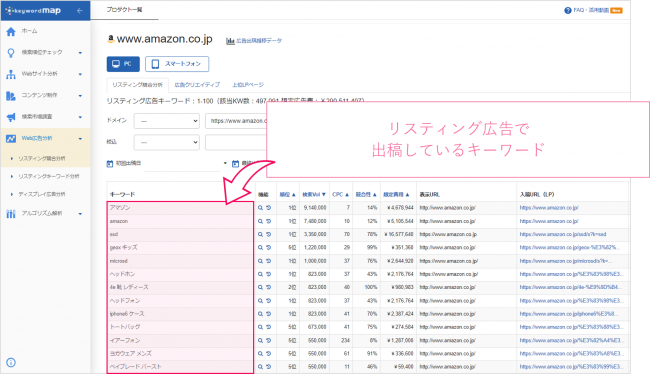Open the プロダクト一覧 top tab
The image size is (650, 374).
(124, 10)
